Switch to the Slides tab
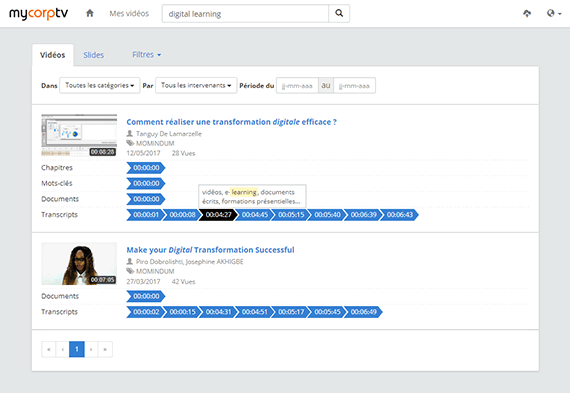570x393 pixels. click(x=93, y=55)
